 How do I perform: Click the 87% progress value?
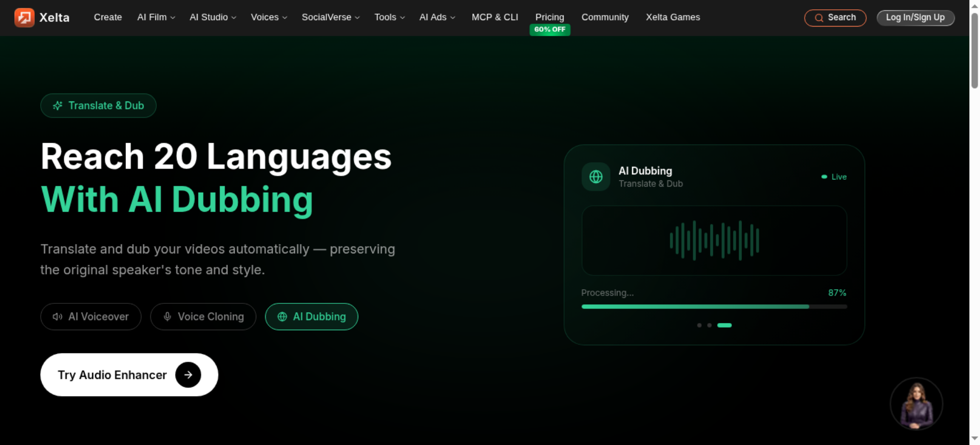click(x=837, y=293)
